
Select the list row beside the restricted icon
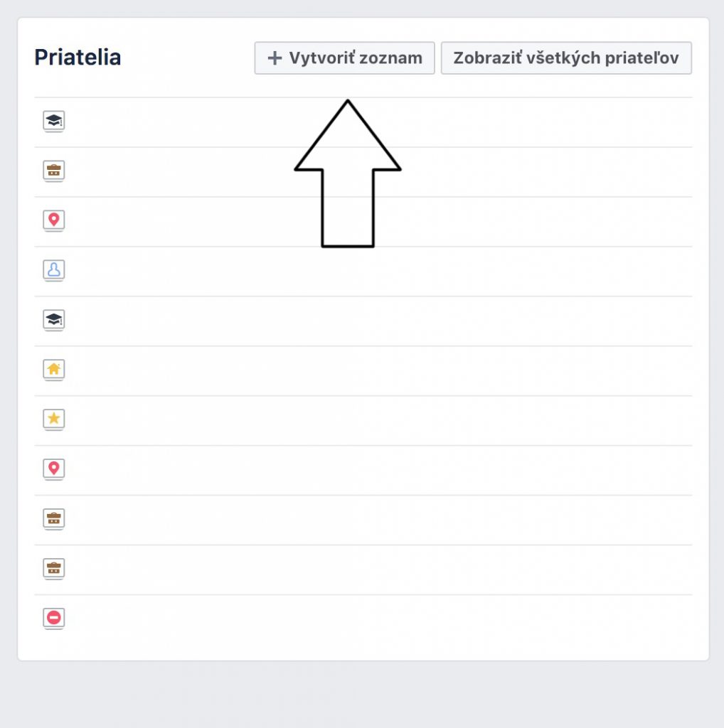tap(363, 619)
